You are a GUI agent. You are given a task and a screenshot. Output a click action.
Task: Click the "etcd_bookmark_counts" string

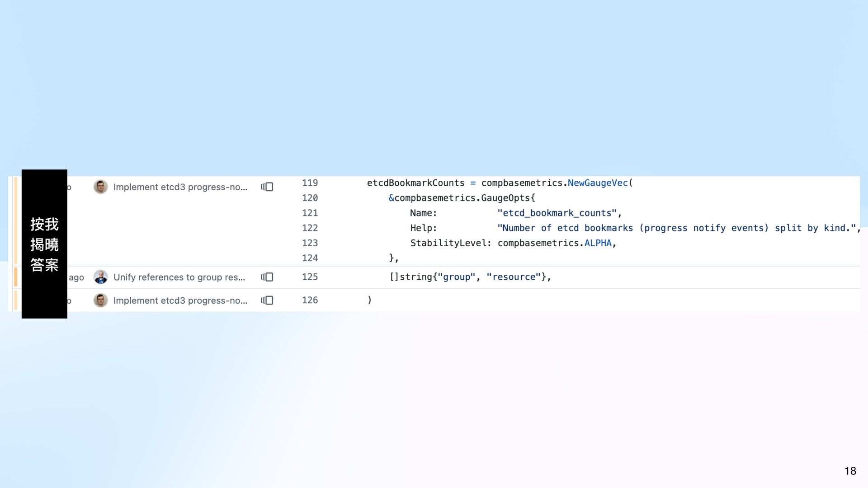[557, 213]
